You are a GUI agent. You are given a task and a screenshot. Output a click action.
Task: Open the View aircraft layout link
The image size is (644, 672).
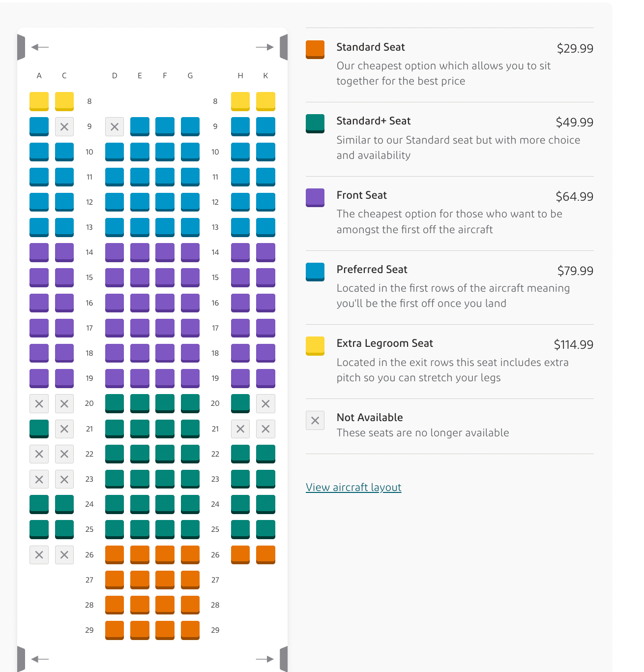click(x=353, y=487)
